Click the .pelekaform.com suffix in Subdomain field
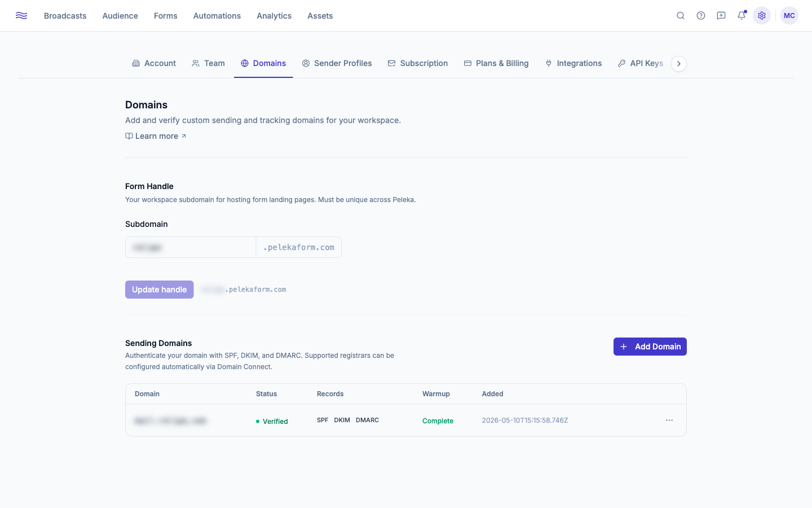 [x=299, y=247]
